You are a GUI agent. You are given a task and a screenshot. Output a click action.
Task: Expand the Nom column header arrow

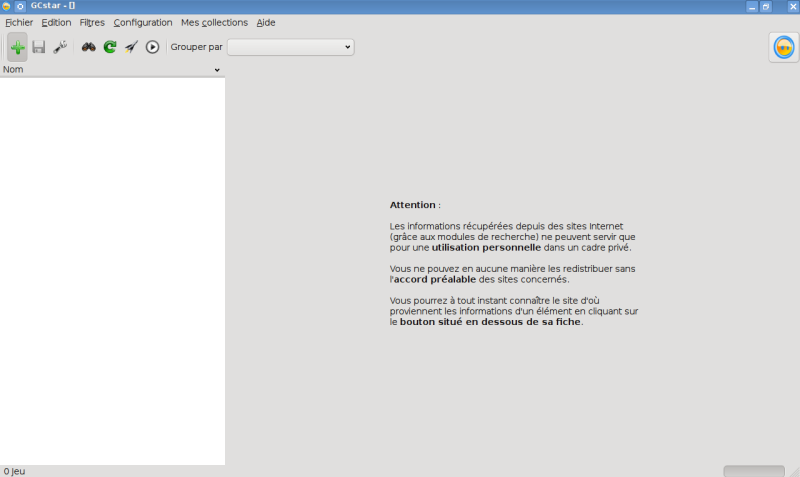[217, 70]
